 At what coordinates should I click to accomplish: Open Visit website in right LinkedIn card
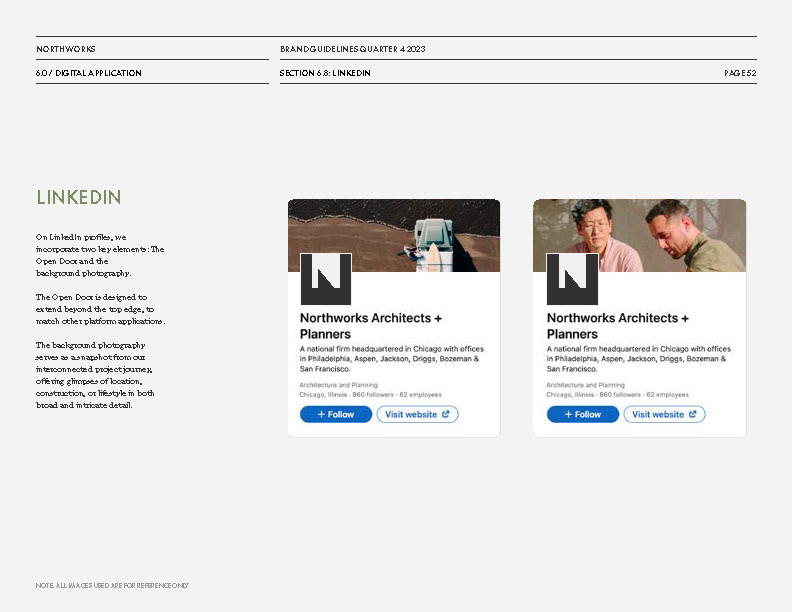point(664,414)
